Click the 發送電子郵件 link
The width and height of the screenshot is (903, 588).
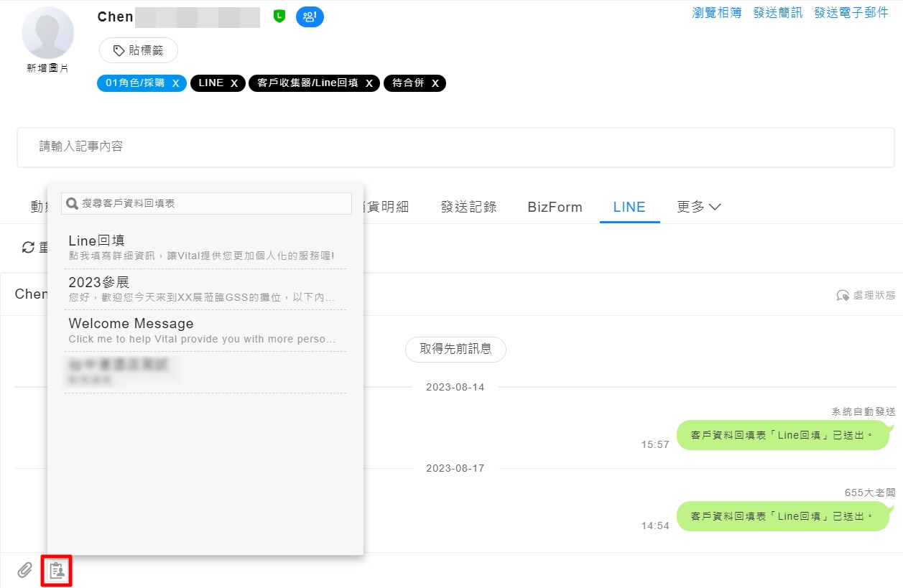point(851,13)
